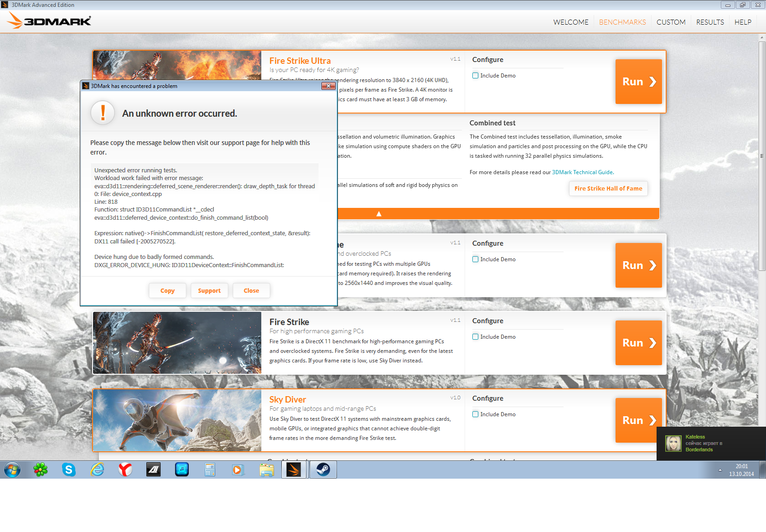Click the Kateless avatar in Steam popup
This screenshot has width=766, height=532.
tap(673, 443)
